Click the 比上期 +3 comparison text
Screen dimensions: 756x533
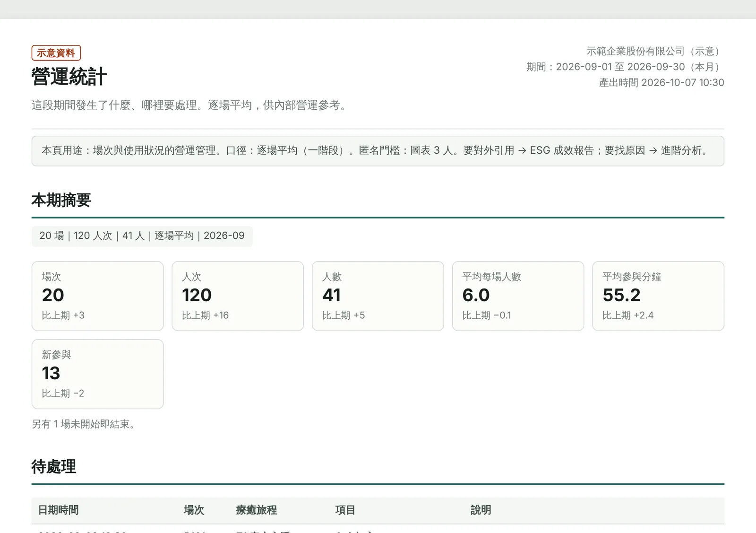[63, 315]
